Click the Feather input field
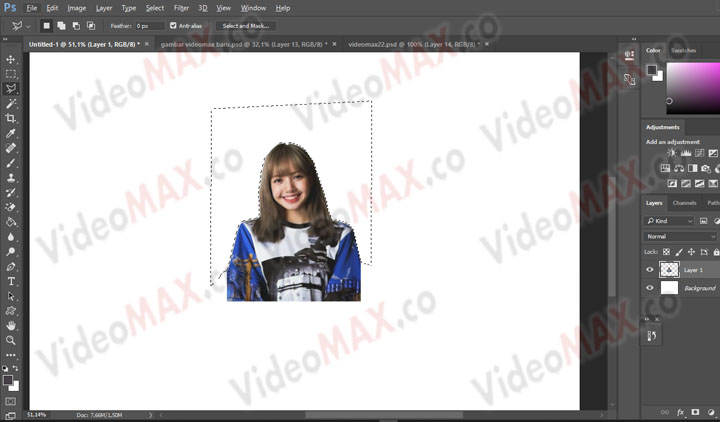The image size is (720, 422). (x=149, y=26)
